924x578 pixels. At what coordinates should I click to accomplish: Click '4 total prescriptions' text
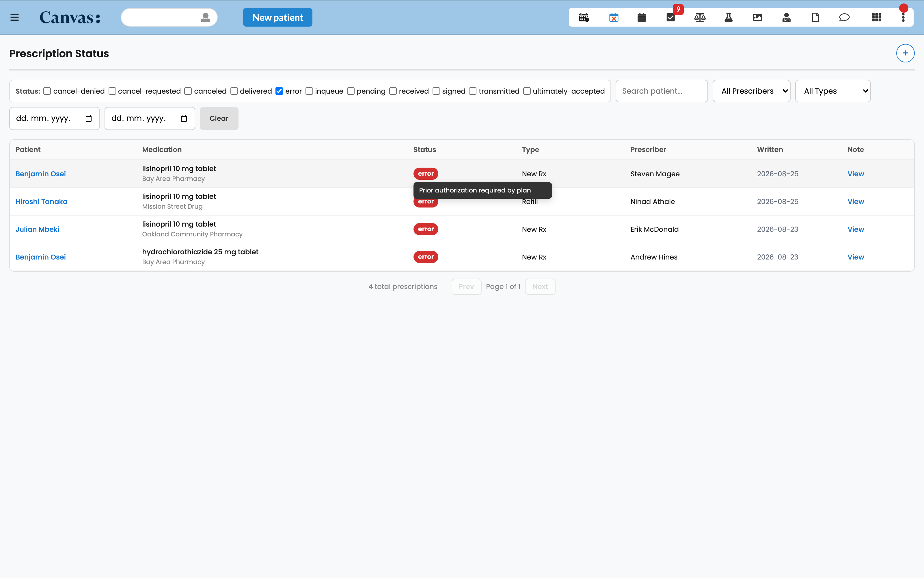pyautogui.click(x=403, y=287)
